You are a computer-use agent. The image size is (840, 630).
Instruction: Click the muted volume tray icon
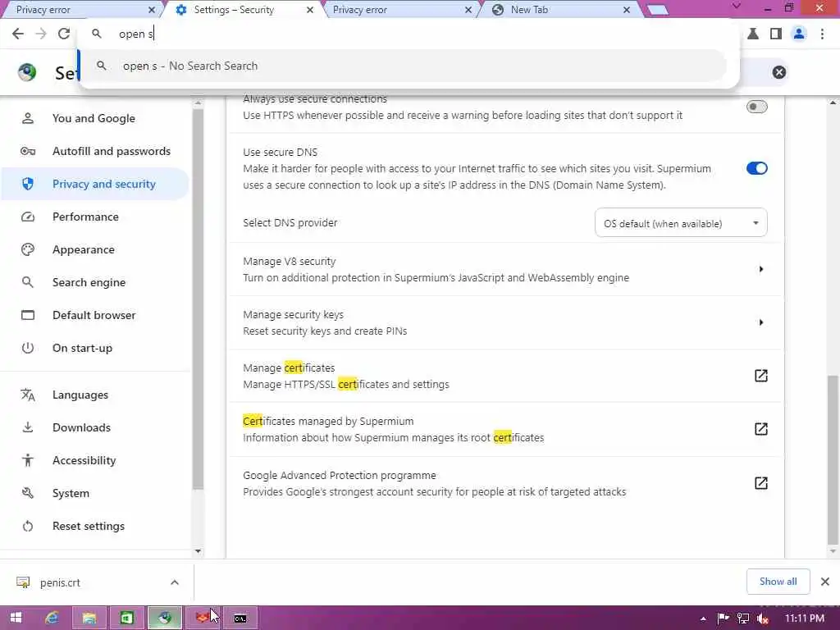point(763,619)
